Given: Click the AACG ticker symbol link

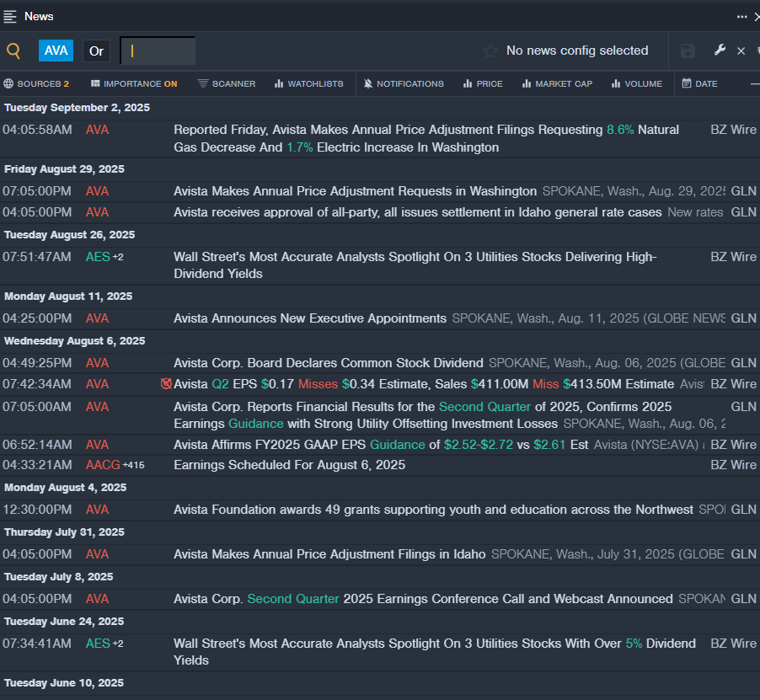Looking at the screenshot, I should click(103, 465).
